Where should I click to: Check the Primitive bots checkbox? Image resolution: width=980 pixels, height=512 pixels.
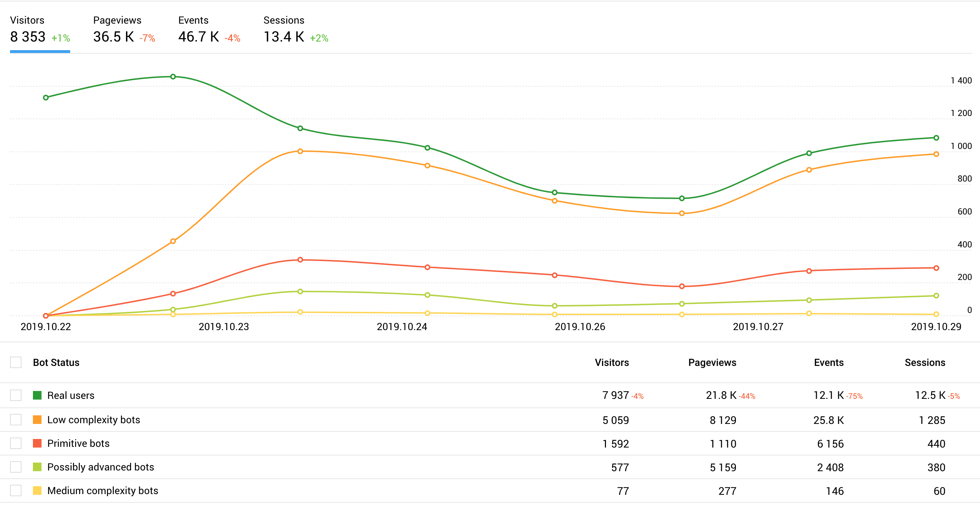point(16,443)
